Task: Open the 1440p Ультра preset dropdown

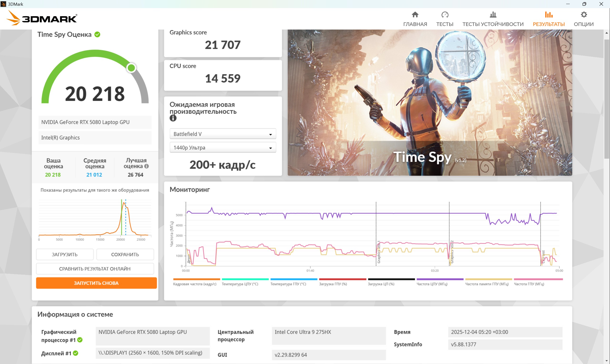Action: [223, 148]
